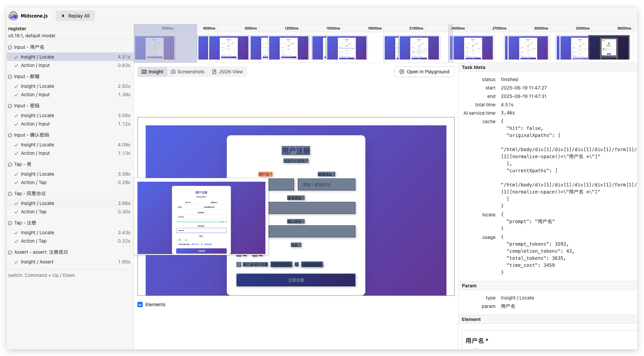Select Action / Input task taking 1.12s
Screen dimensions: 644x356
point(70,124)
